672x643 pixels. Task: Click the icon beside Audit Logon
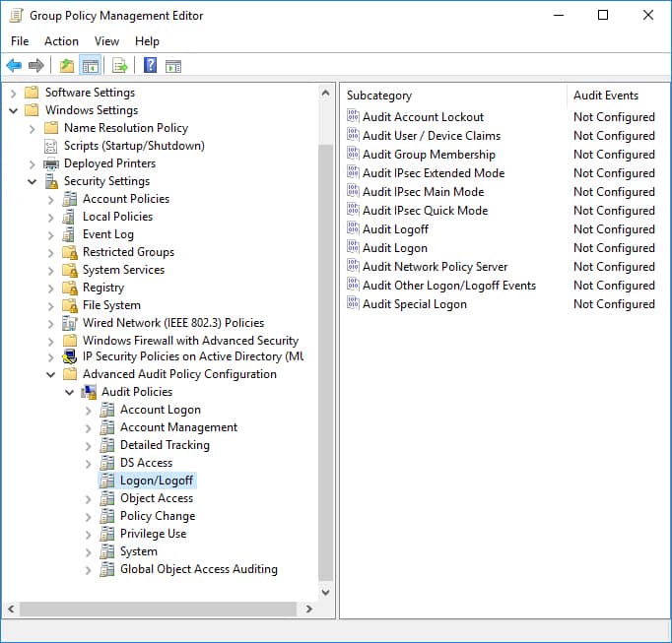click(353, 247)
